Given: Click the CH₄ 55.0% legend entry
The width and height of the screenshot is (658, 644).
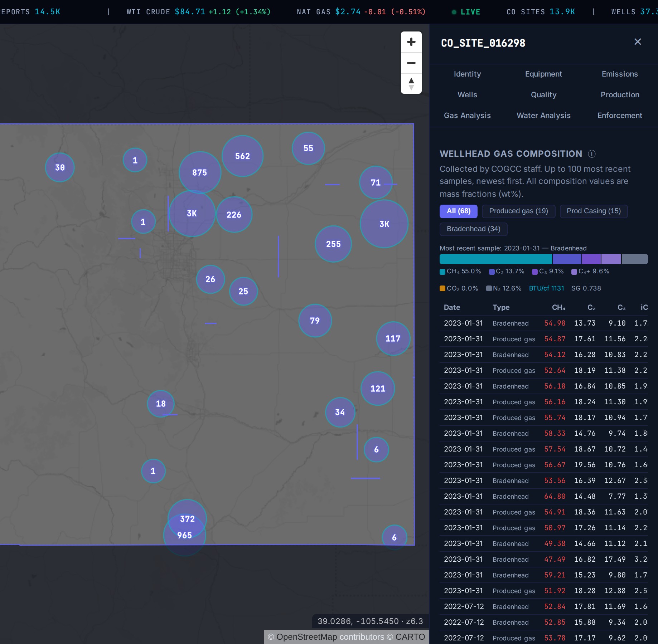Looking at the screenshot, I should 460,272.
